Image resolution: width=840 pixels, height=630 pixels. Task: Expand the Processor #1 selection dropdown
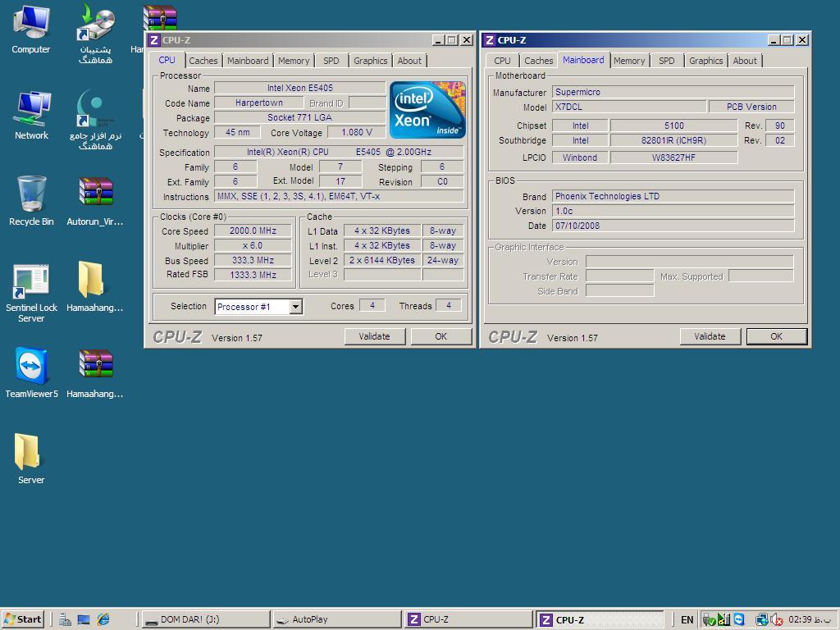pyautogui.click(x=295, y=307)
